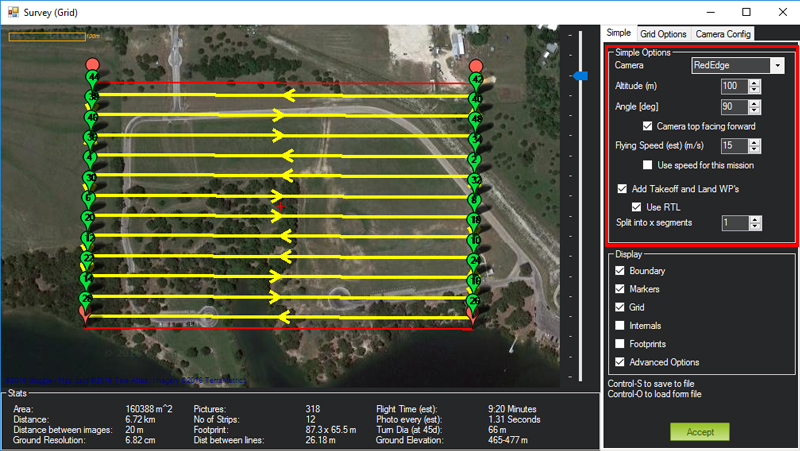The height and width of the screenshot is (451, 800).
Task: Enable Use speed for this mission
Action: coord(649,164)
